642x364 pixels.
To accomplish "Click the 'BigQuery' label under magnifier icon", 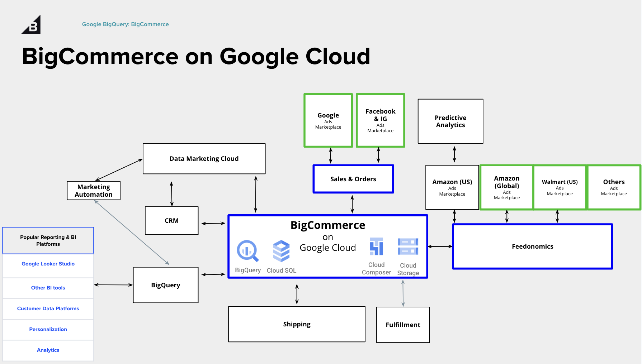I will [x=248, y=270].
